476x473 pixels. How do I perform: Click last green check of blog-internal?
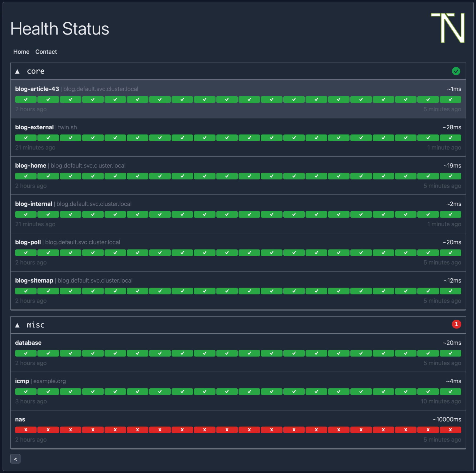pos(450,215)
